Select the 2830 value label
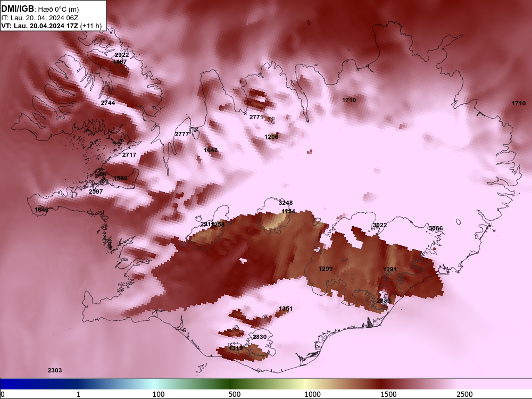The image size is (532, 399). tap(260, 337)
